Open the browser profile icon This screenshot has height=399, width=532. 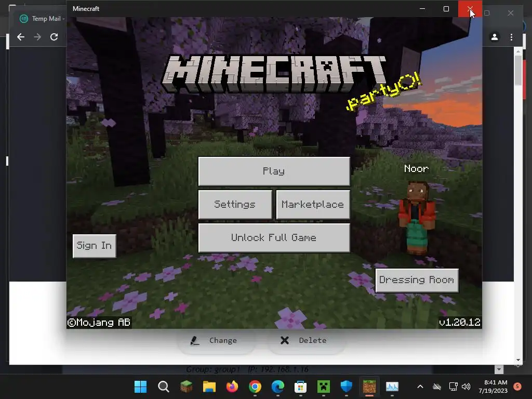coord(495,37)
